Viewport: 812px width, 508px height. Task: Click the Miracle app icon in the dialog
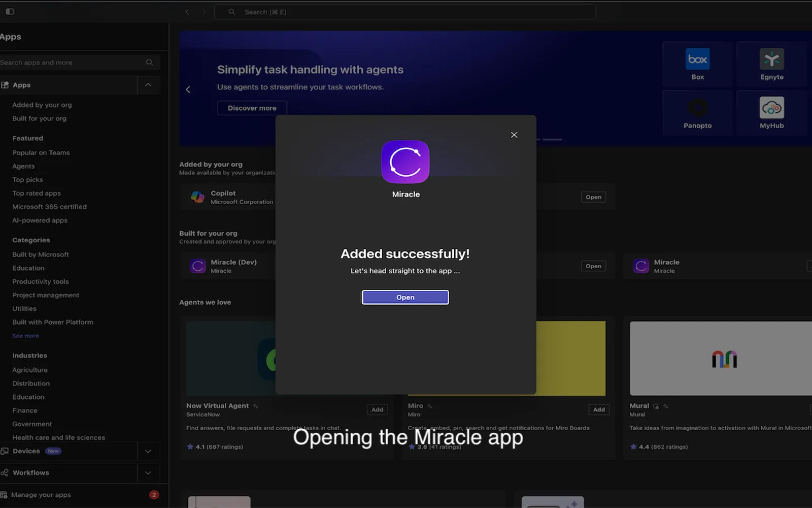(405, 162)
